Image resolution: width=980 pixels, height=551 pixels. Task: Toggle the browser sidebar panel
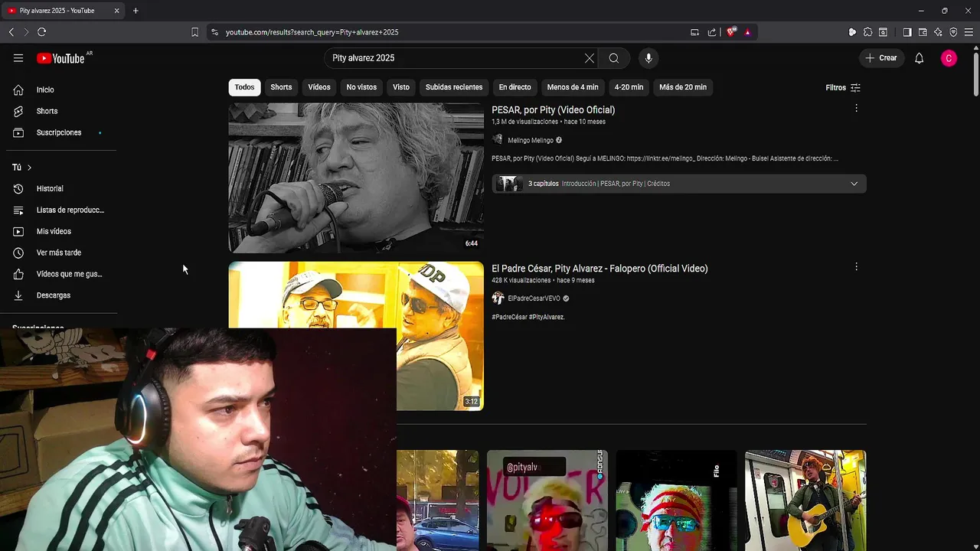point(907,32)
